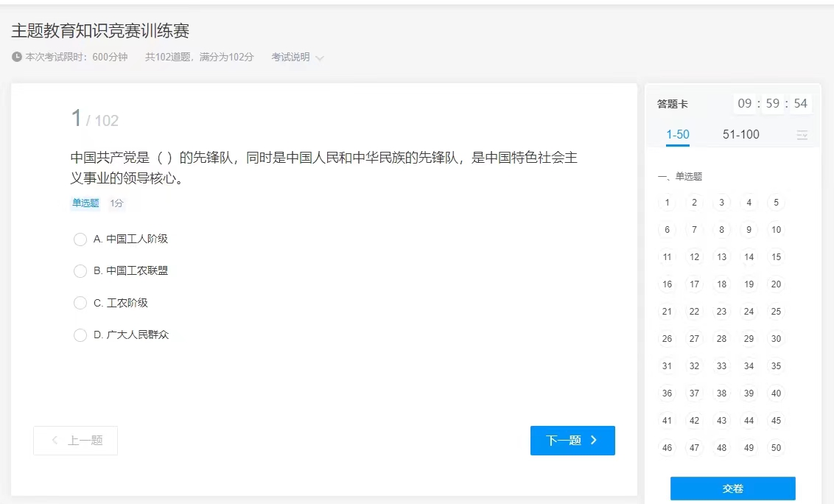Navigate to question 15 circle
834x504 pixels.
click(776, 257)
